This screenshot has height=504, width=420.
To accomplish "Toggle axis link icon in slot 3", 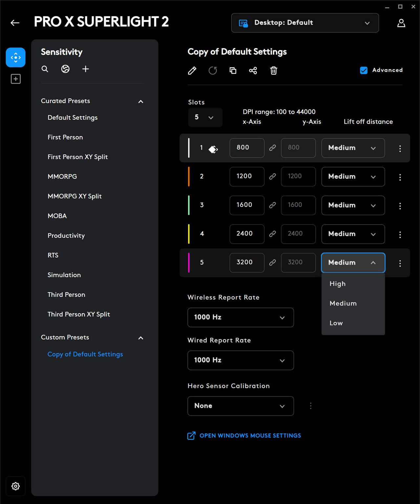I will [x=272, y=205].
